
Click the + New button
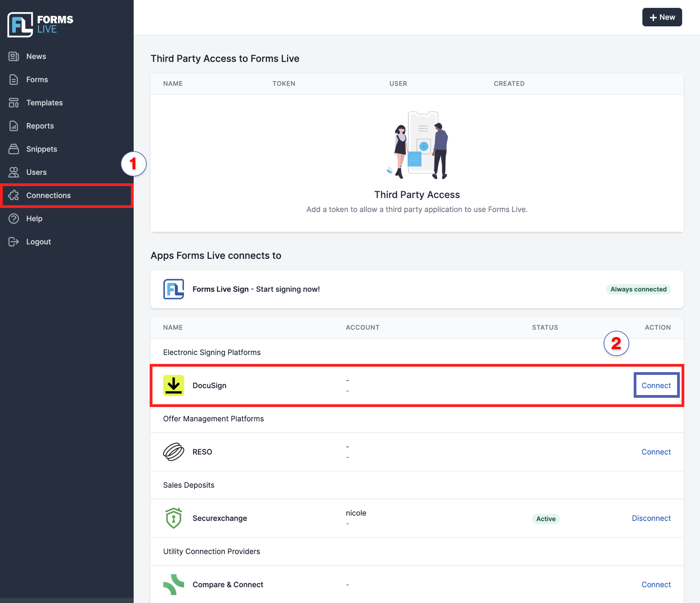click(662, 17)
